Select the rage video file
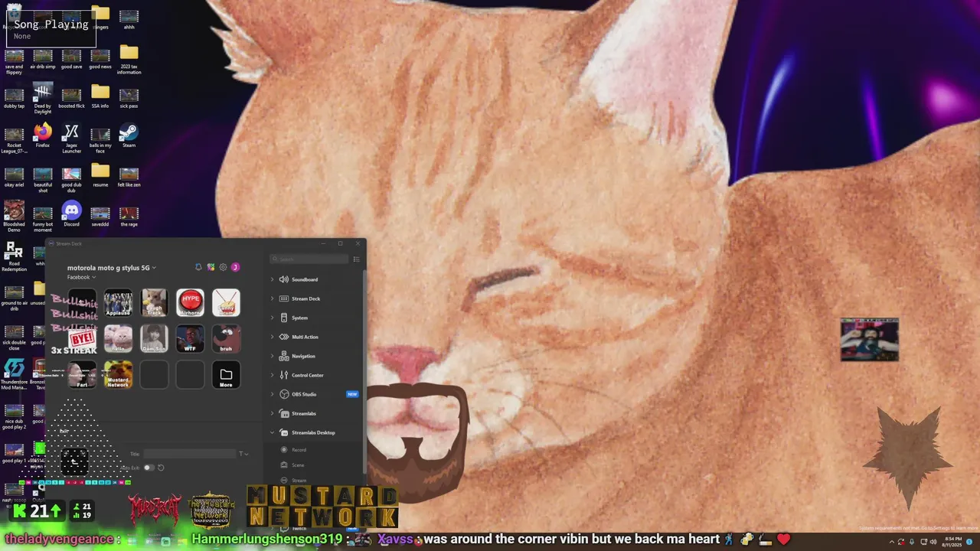 click(129, 217)
